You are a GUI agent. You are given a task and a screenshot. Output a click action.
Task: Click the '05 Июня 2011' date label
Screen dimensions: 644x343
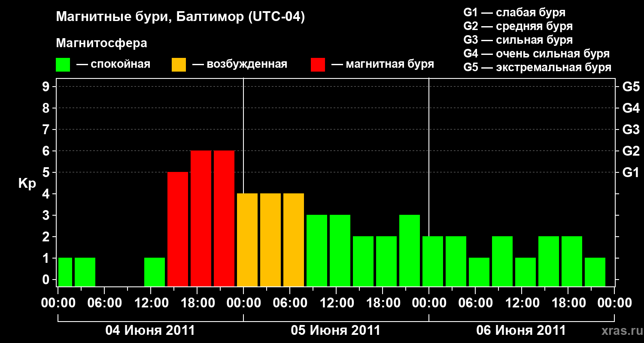pos(336,331)
